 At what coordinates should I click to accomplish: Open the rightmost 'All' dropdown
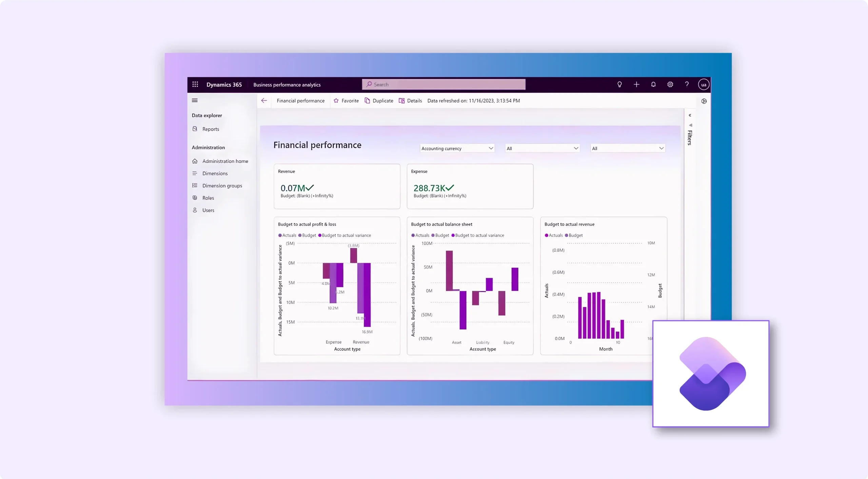pos(628,148)
